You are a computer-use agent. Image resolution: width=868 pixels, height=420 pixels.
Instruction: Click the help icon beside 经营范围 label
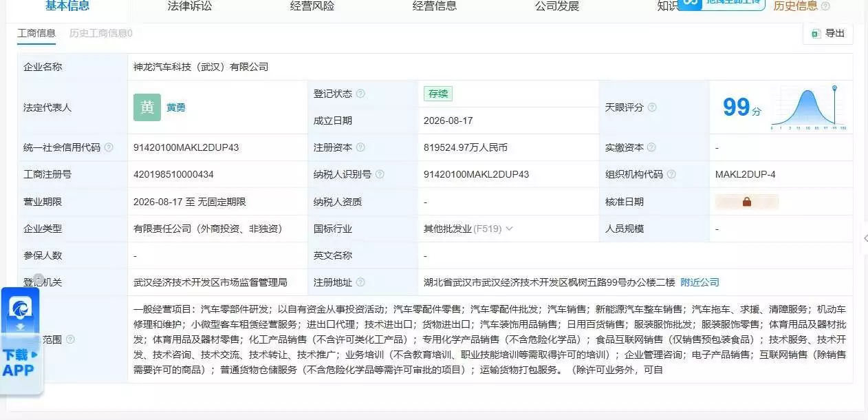[x=70, y=339]
